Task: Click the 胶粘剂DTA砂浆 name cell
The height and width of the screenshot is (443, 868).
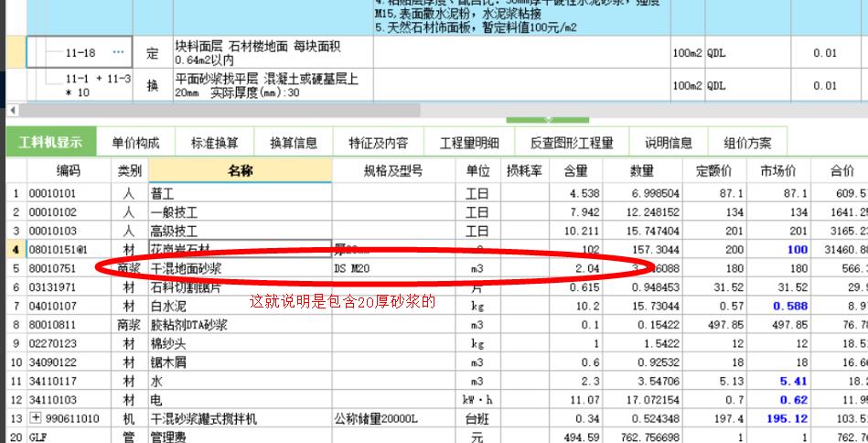Action: (241, 325)
